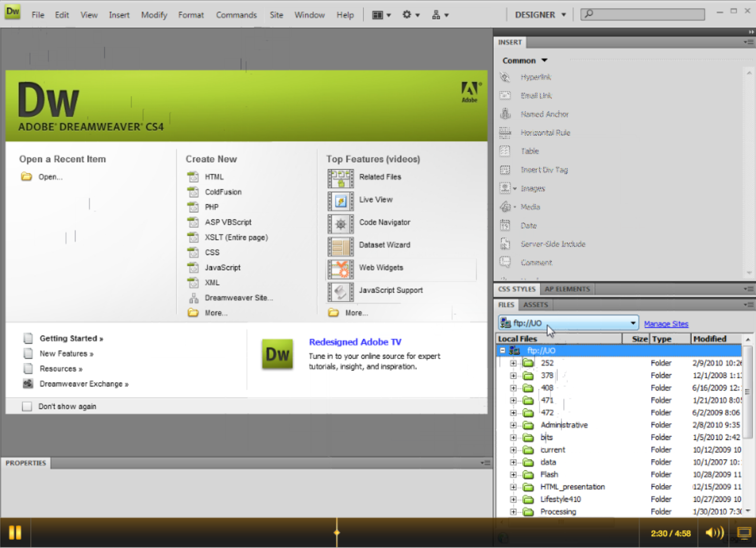Image resolution: width=756 pixels, height=548 pixels.
Task: Click the Comment insert icon
Action: point(505,262)
